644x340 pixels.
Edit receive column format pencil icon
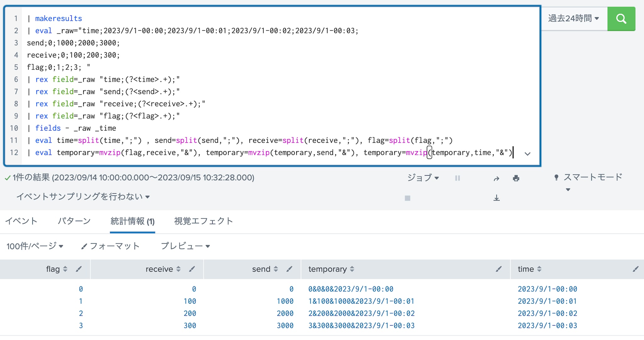tap(192, 269)
